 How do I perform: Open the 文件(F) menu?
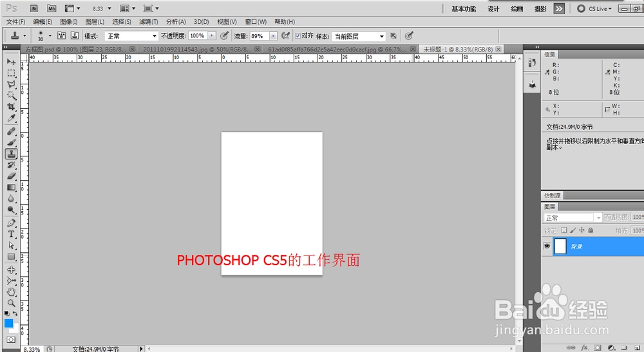click(x=15, y=22)
